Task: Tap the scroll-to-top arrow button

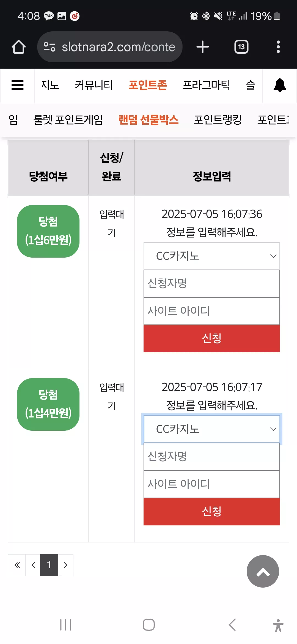Action: (x=263, y=571)
